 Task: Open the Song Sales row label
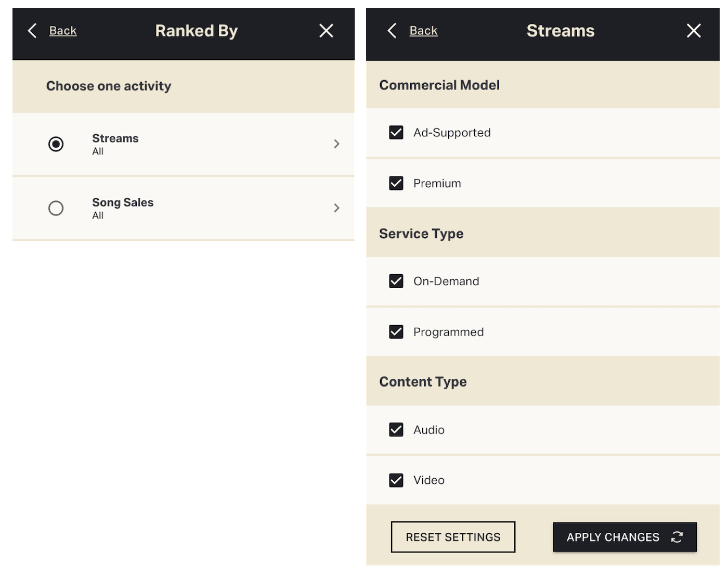[x=123, y=202]
